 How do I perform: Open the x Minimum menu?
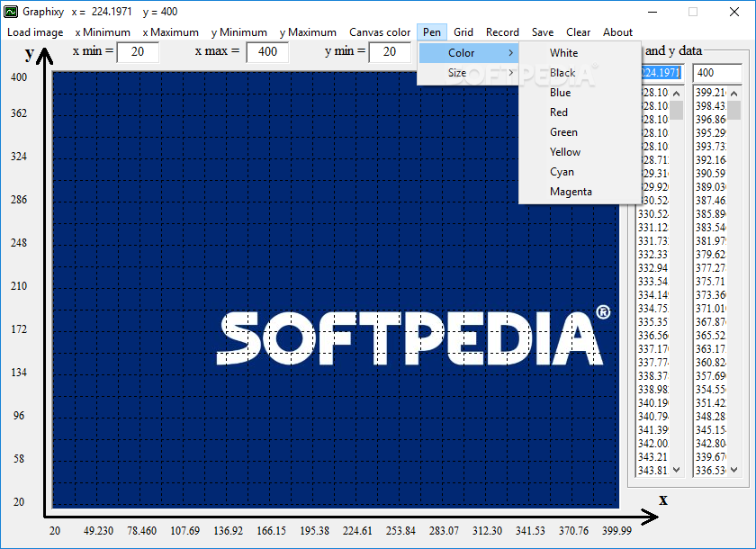point(103,32)
